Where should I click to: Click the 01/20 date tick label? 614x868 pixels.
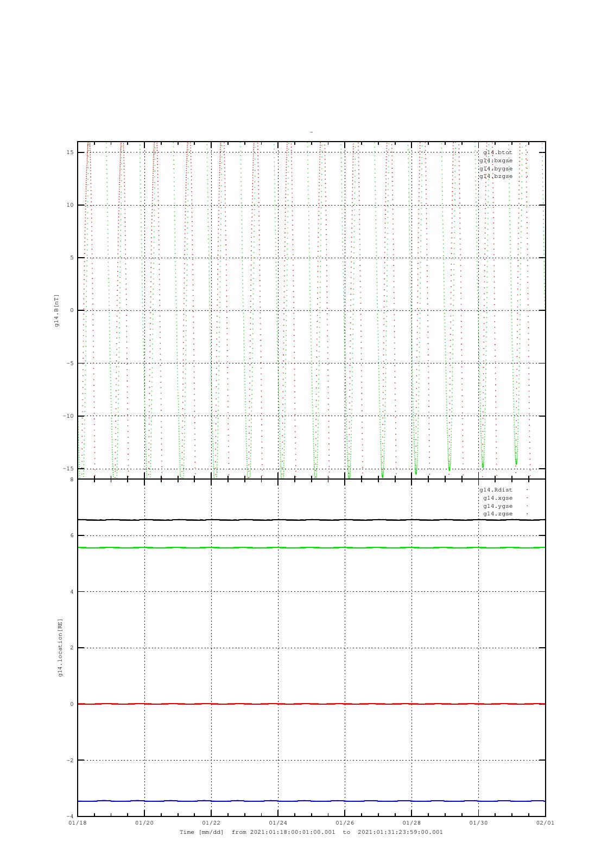[144, 822]
